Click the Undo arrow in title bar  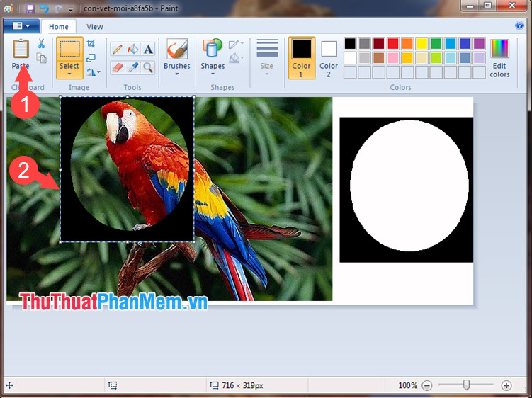point(45,8)
